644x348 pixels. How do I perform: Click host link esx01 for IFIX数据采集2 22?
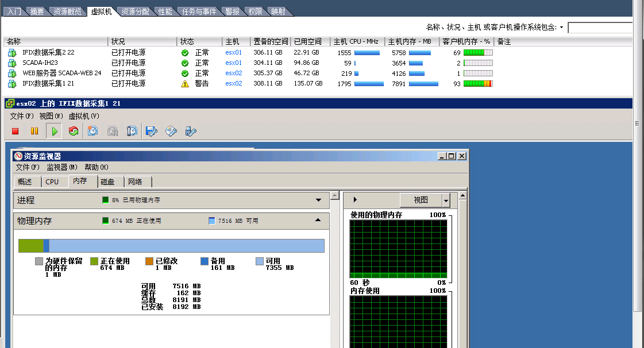pyautogui.click(x=234, y=52)
